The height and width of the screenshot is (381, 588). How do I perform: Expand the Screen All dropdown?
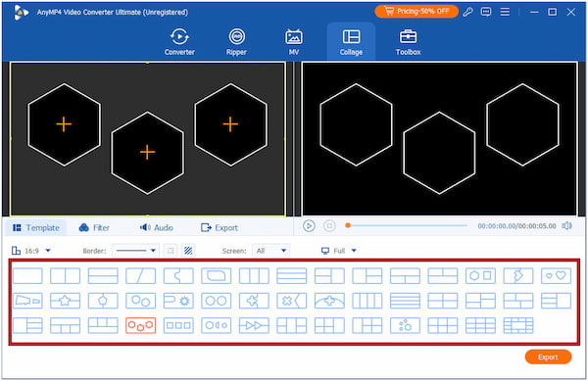pyautogui.click(x=270, y=251)
